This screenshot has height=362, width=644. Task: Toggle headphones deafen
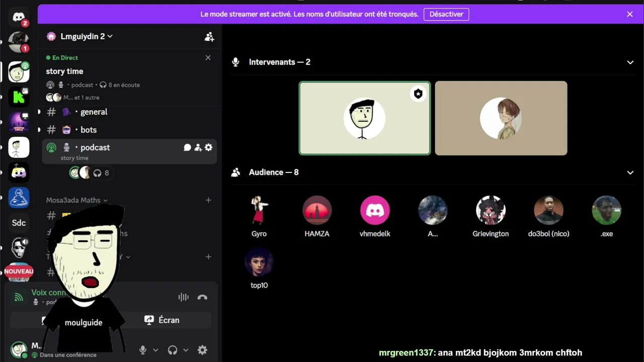[173, 350]
